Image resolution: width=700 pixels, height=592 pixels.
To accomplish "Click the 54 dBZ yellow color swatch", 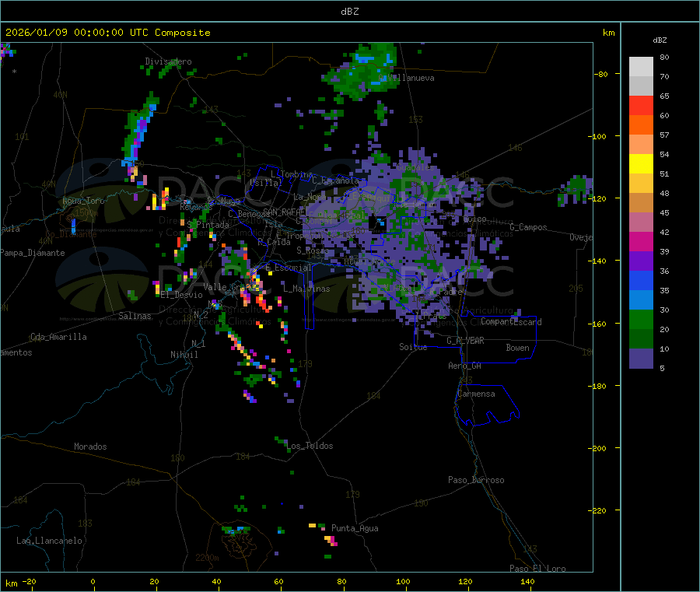I will pos(641,164).
